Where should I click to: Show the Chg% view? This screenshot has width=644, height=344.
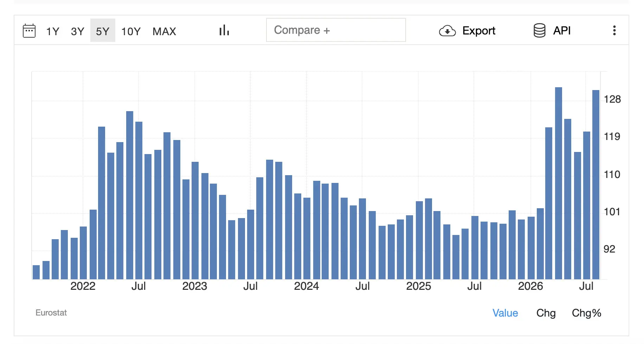pyautogui.click(x=586, y=313)
